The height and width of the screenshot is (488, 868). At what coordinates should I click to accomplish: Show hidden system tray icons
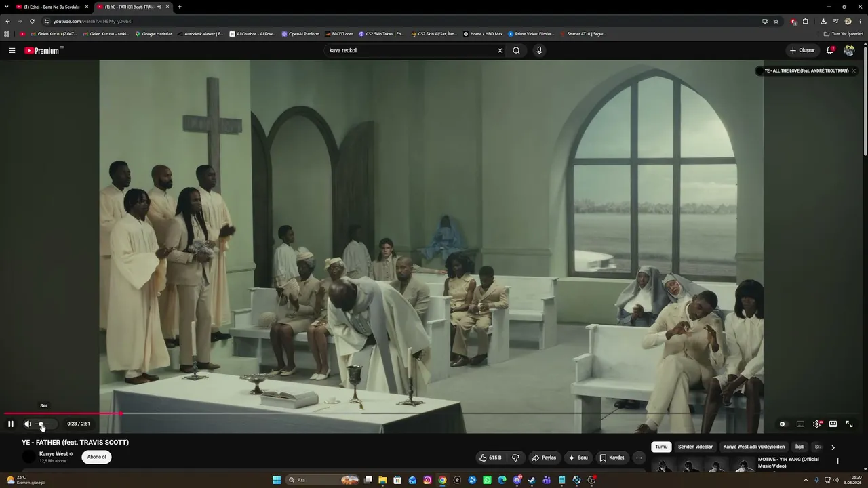pos(806,481)
